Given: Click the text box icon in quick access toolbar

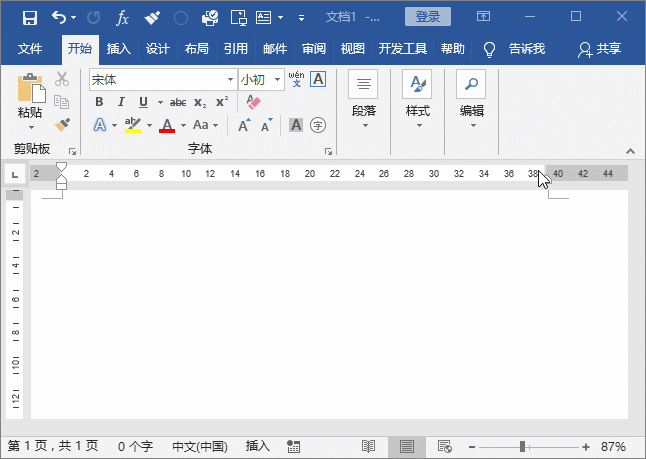Looking at the screenshot, I should pos(264,17).
